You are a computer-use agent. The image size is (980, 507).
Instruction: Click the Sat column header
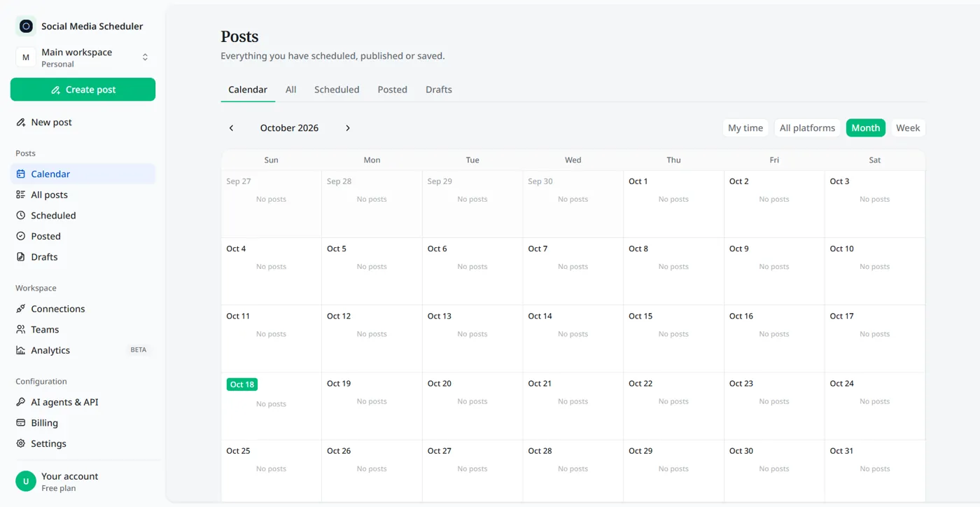click(x=875, y=160)
